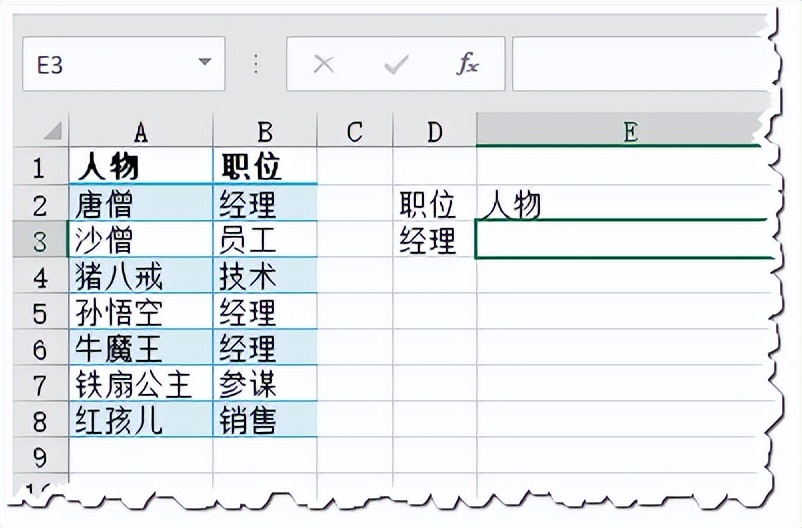Select row 3 header
Screen dimensions: 802x528
(40, 239)
